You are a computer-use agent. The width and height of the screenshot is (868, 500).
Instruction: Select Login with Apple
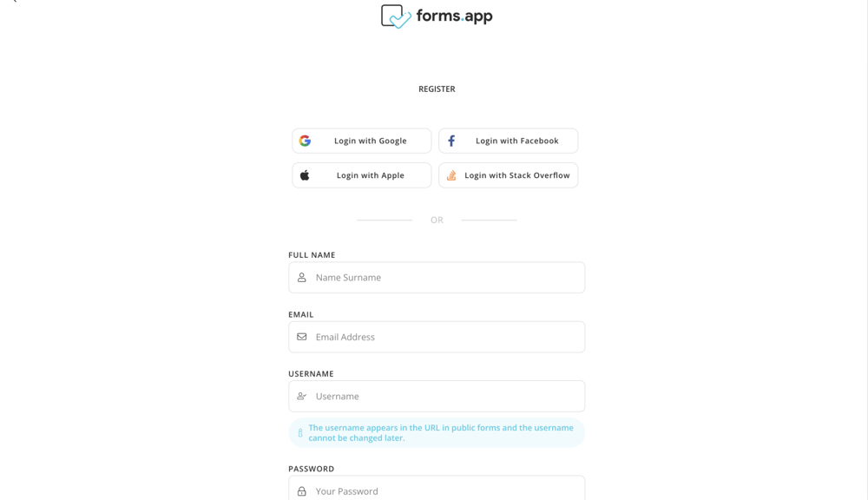coord(361,174)
